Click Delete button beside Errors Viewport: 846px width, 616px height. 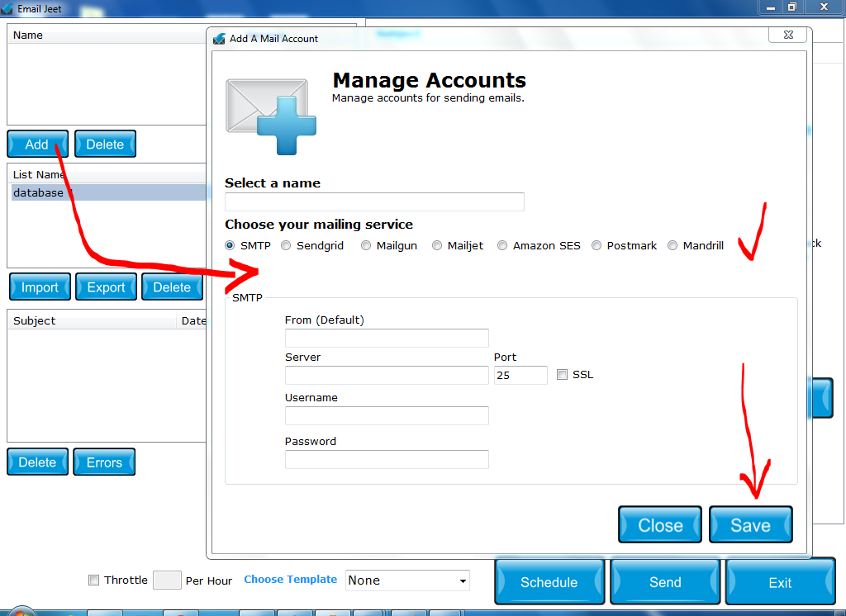tap(38, 462)
